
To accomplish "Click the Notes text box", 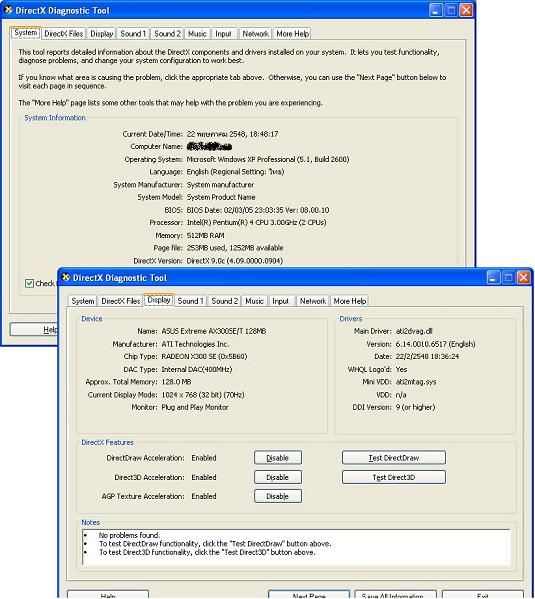I will [x=296, y=547].
